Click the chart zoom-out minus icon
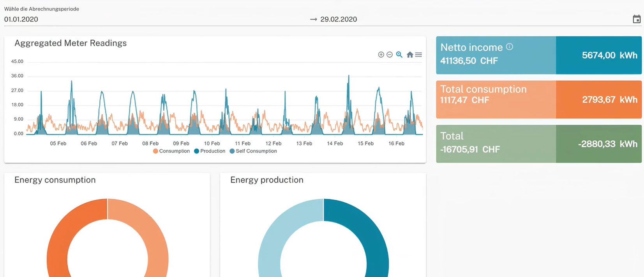Viewport: 644px width, 277px height. pyautogui.click(x=390, y=54)
